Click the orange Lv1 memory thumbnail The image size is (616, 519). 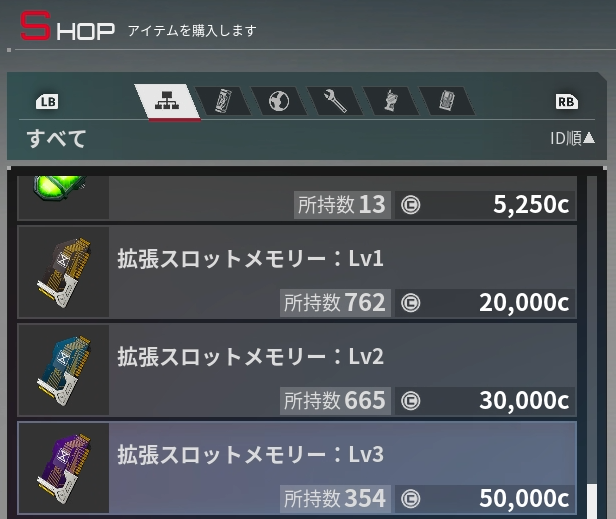click(x=64, y=271)
